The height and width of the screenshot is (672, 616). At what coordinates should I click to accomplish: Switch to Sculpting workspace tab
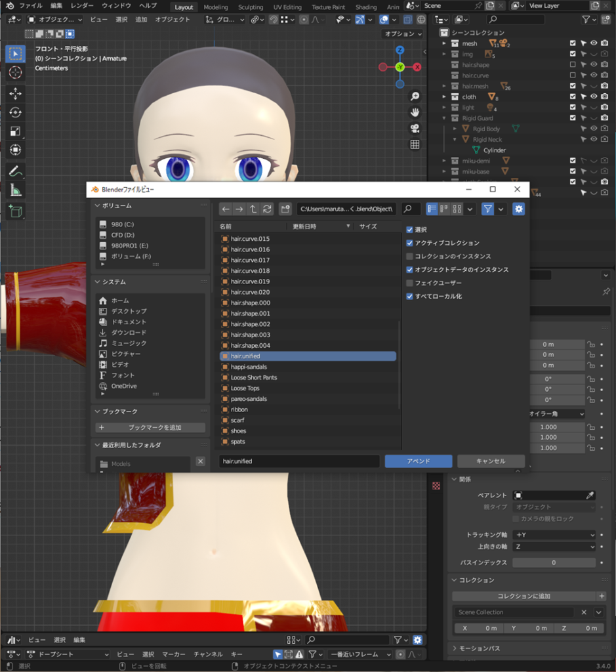pos(251,7)
